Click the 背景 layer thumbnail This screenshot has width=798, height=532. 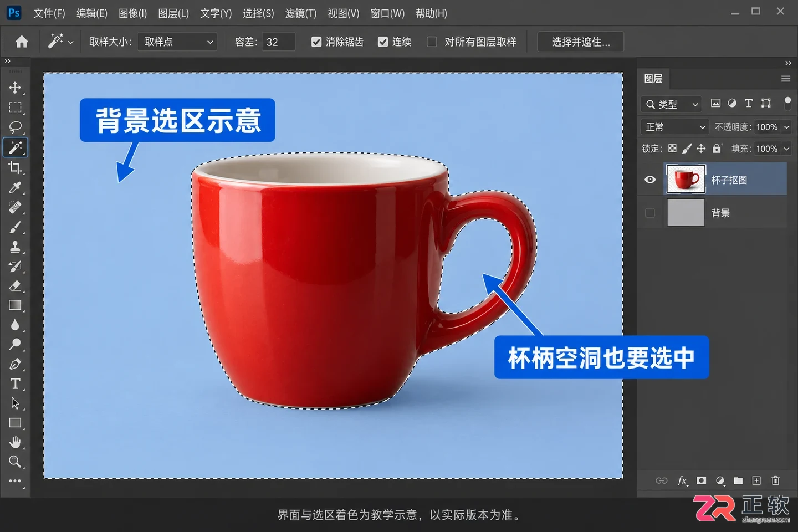[686, 212]
